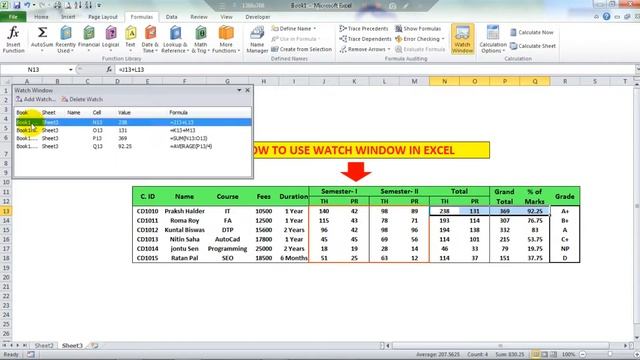Open the Financial functions book

[89, 39]
